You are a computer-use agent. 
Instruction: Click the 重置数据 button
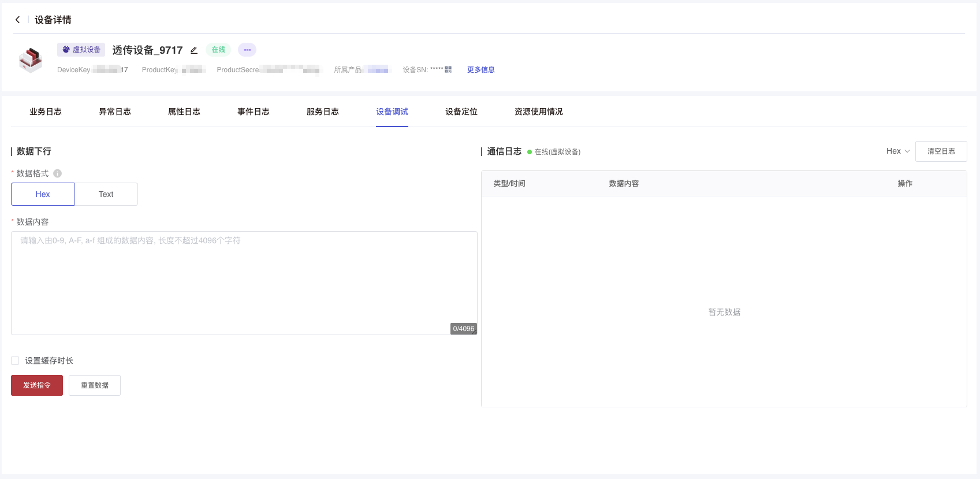(95, 385)
